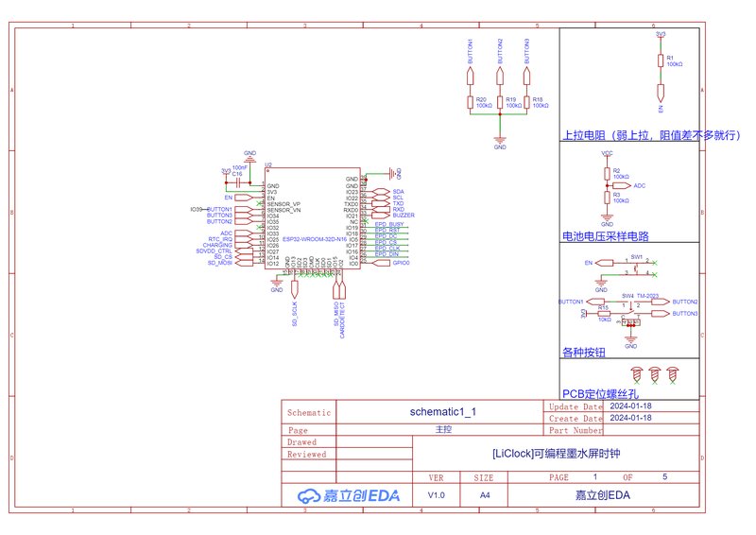Viewport: 756px width, 535px height.
Task: Select the [LiClock]可编程墨水屏时钟 project title
Action: pyautogui.click(x=556, y=454)
